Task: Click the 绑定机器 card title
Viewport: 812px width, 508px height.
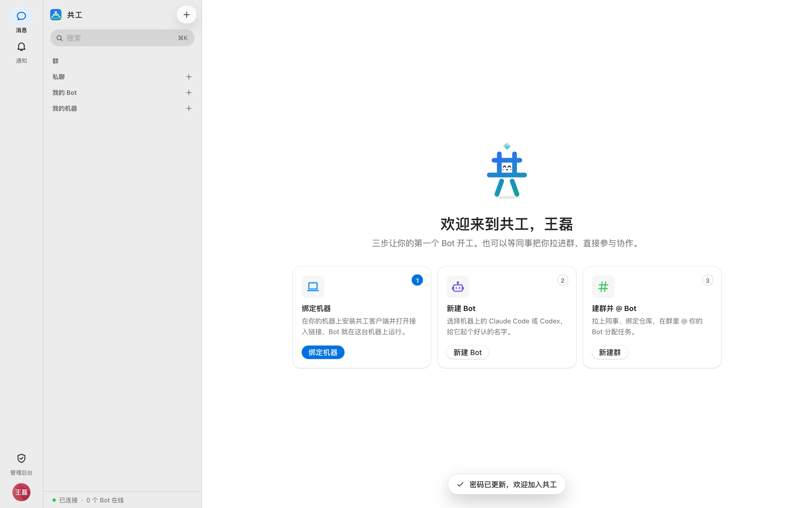Action: [316, 308]
